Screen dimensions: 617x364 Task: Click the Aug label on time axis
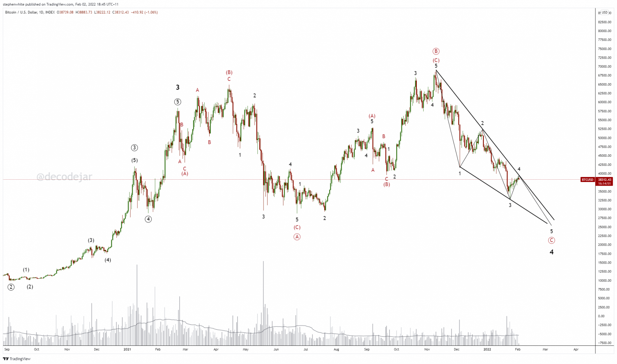pos(336,350)
